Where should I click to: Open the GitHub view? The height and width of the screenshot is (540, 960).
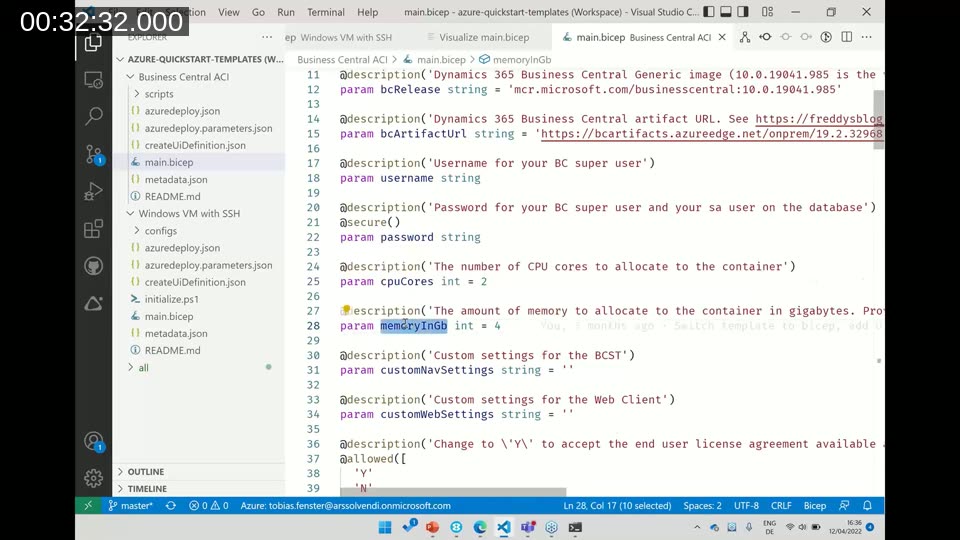point(93,266)
